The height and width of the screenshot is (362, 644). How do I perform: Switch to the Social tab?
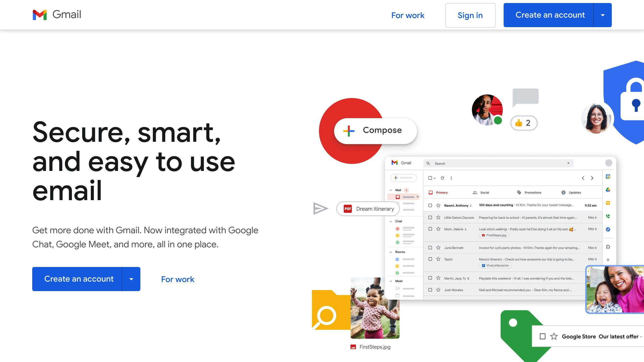[481, 193]
